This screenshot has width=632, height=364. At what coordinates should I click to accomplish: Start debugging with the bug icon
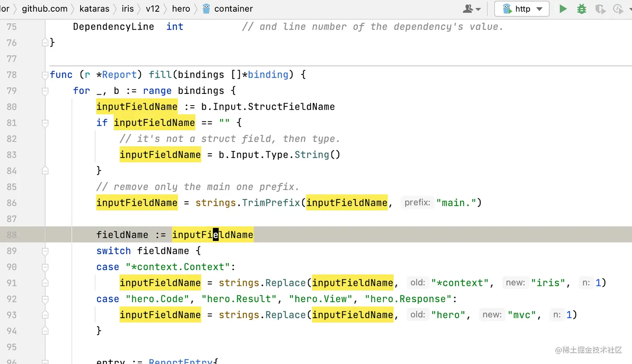581,9
